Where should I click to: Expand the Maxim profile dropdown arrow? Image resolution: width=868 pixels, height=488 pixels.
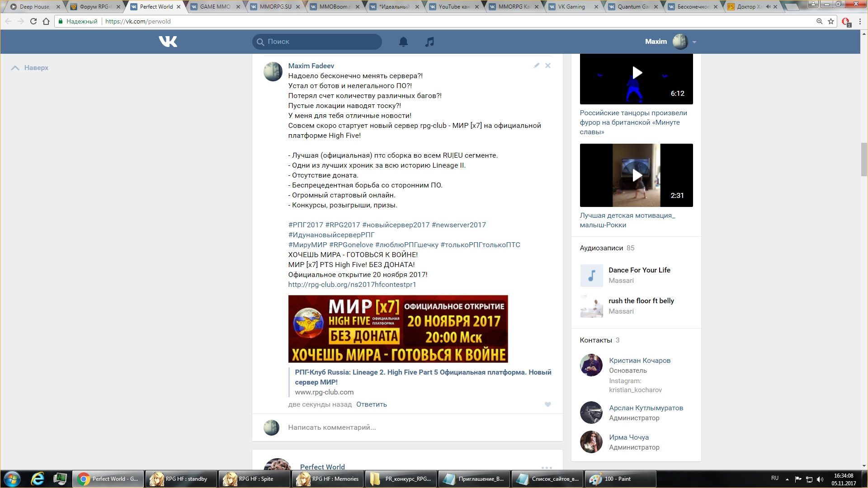(694, 42)
